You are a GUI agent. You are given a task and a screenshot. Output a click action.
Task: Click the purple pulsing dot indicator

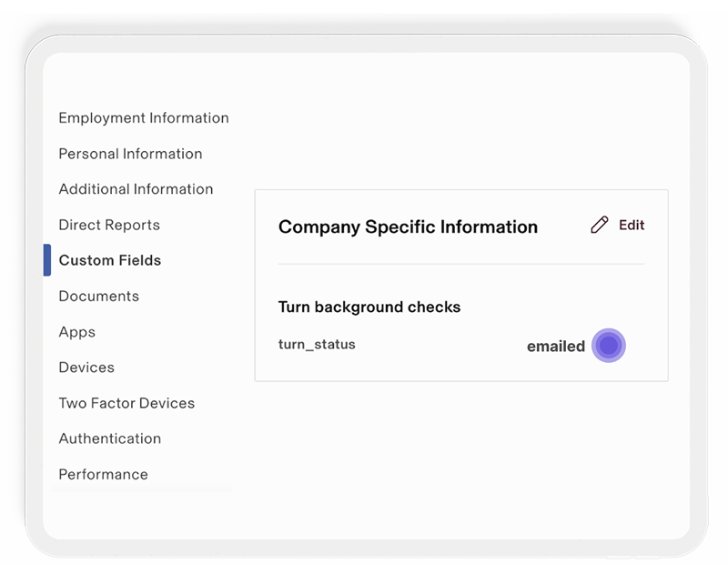(609, 346)
